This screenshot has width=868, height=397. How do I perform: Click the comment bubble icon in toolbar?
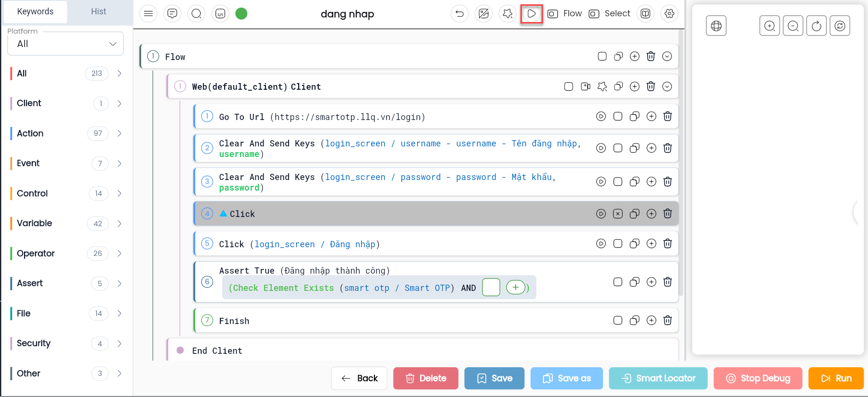[x=172, y=13]
